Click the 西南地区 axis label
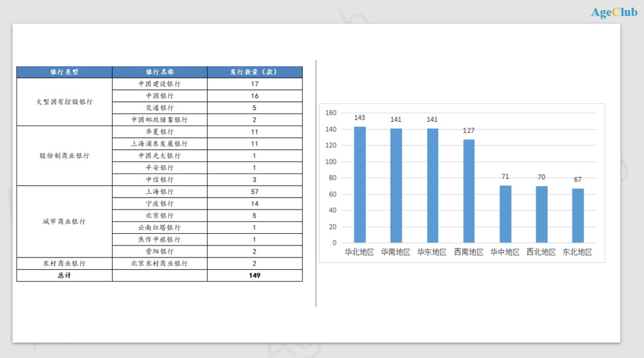This screenshot has height=358, width=644. (x=469, y=252)
